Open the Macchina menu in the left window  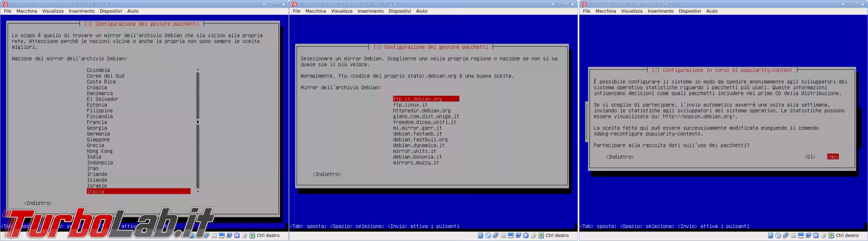tap(27, 11)
